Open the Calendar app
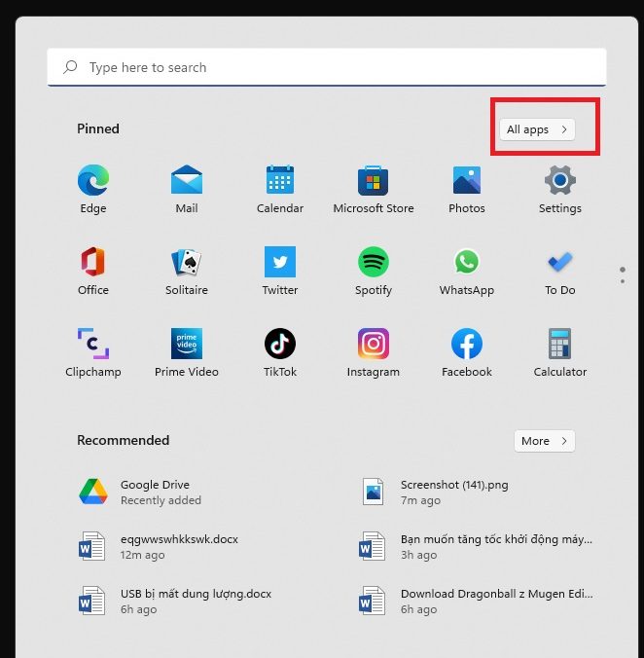Viewport: 644px width, 658px height. [x=280, y=190]
